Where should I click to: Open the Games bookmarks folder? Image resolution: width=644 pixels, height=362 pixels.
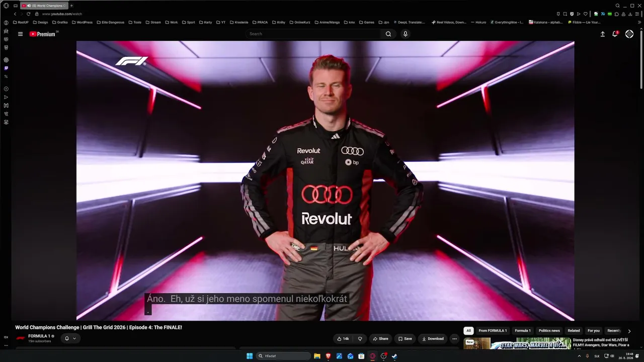click(x=366, y=22)
